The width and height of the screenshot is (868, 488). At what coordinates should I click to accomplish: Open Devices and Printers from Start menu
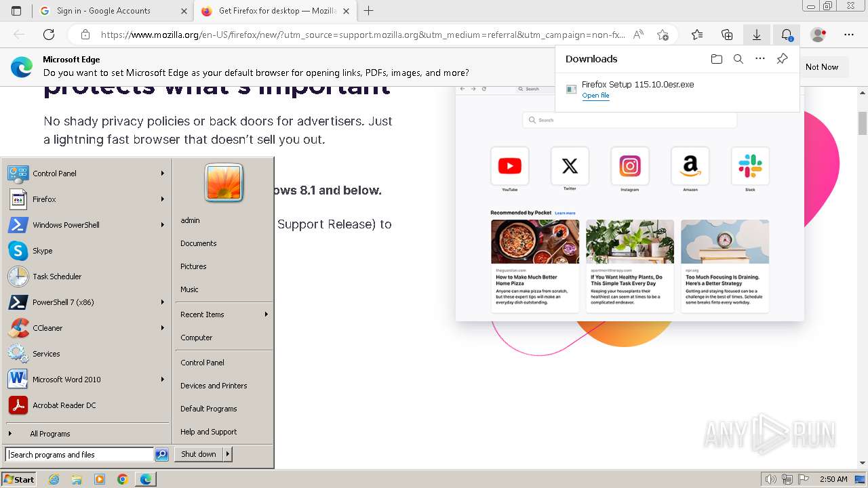click(214, 386)
